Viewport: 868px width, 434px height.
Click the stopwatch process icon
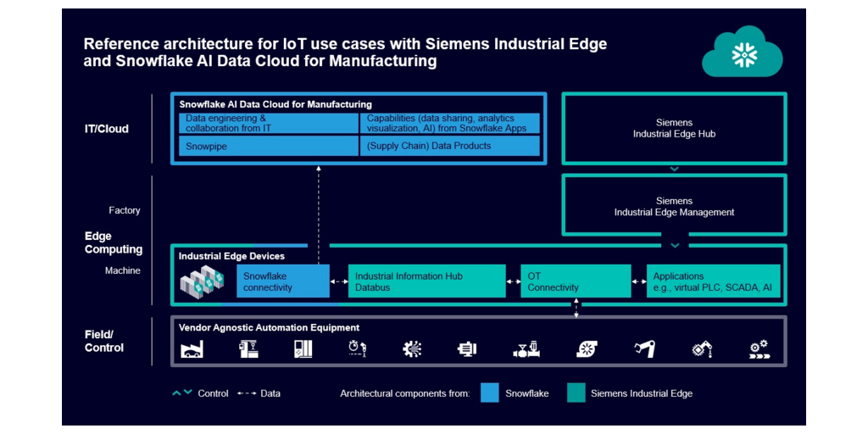click(x=357, y=349)
